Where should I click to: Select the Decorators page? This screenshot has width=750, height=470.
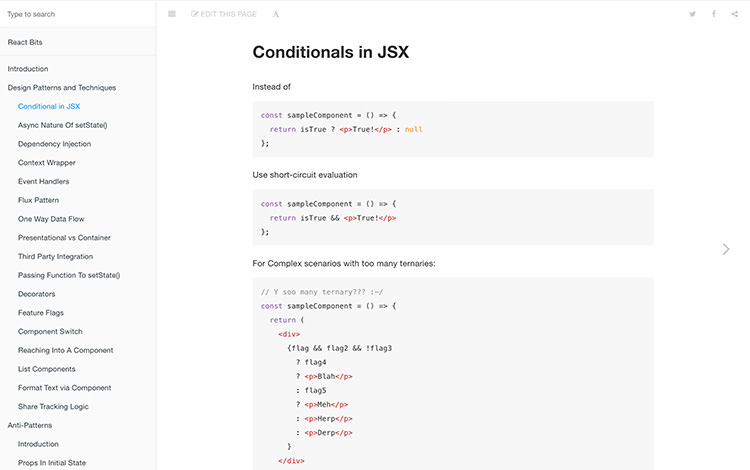pyautogui.click(x=36, y=294)
